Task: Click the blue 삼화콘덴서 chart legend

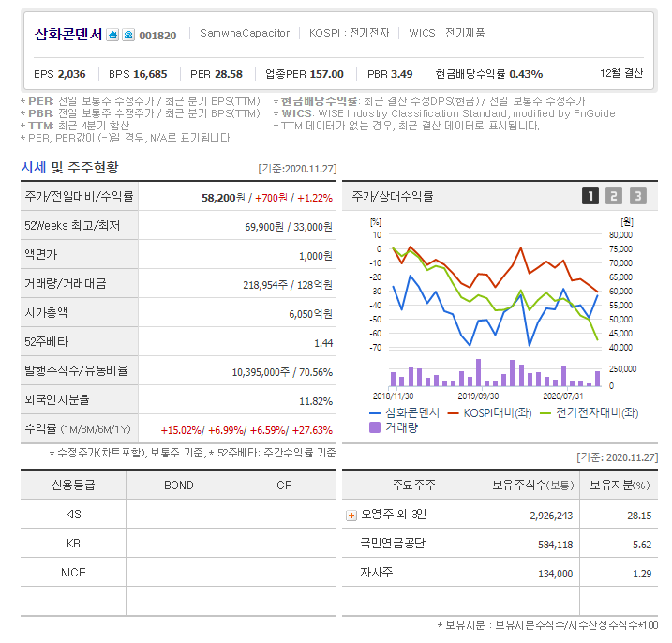Action: pyautogui.click(x=405, y=412)
